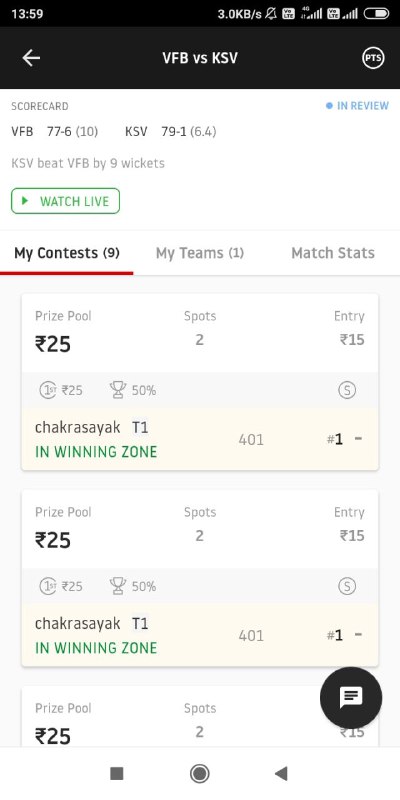The height and width of the screenshot is (800, 400).
Task: Tap second contest's single-entry S icon
Action: coord(347,587)
